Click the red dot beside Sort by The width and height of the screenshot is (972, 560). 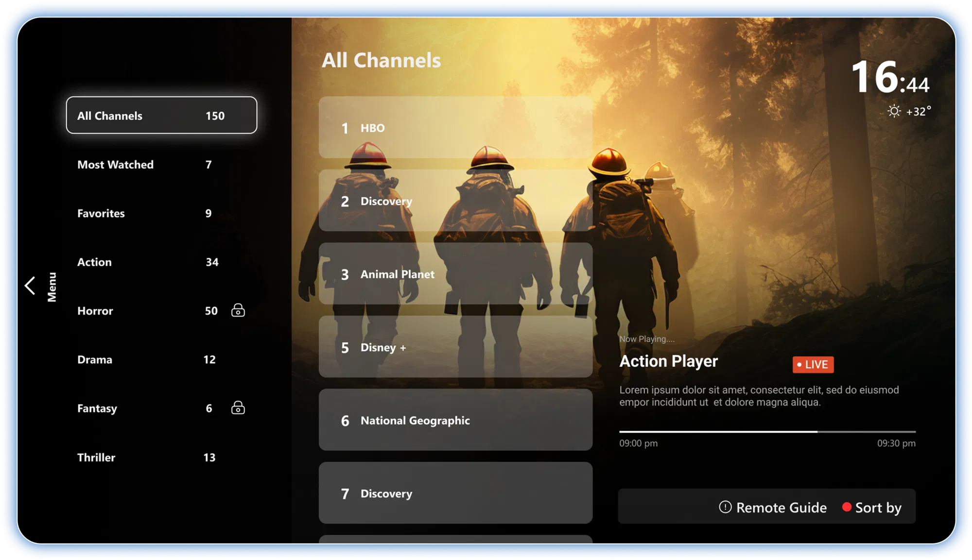[848, 507]
